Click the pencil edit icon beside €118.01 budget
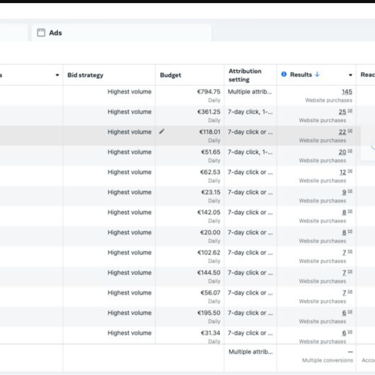375x375 pixels. click(162, 132)
